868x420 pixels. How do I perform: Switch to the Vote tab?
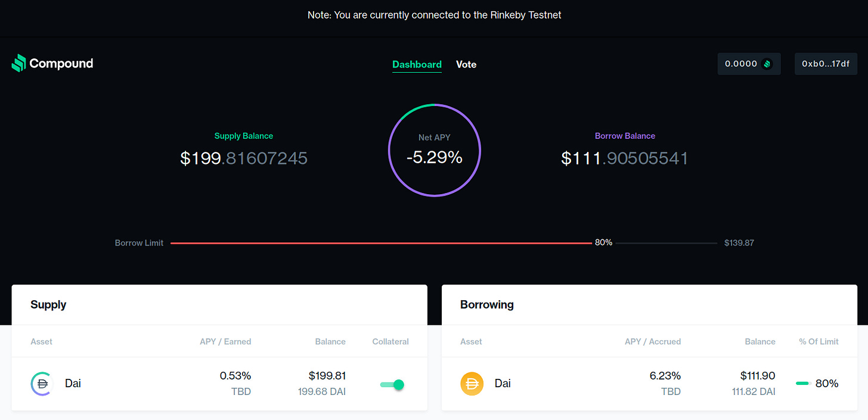pos(466,64)
